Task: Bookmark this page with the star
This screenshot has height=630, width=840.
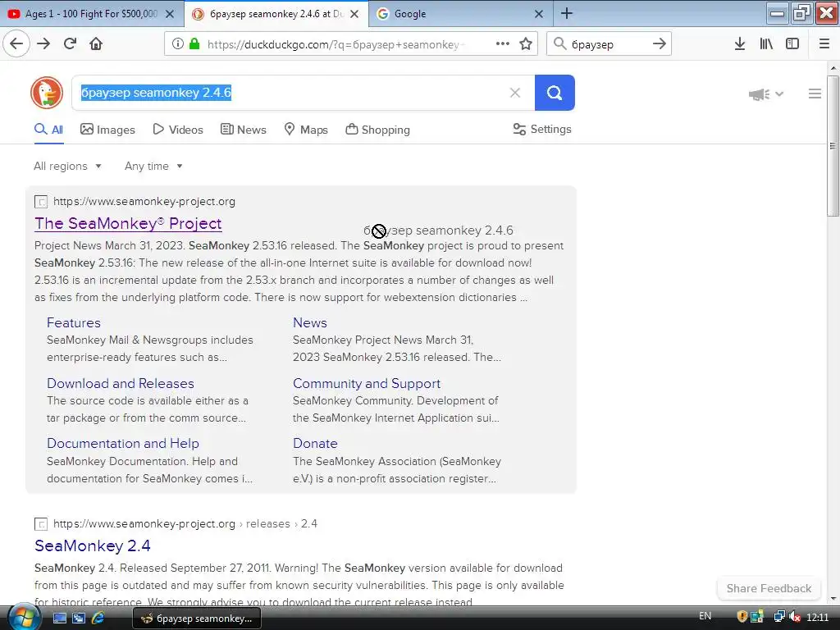Action: tap(526, 44)
